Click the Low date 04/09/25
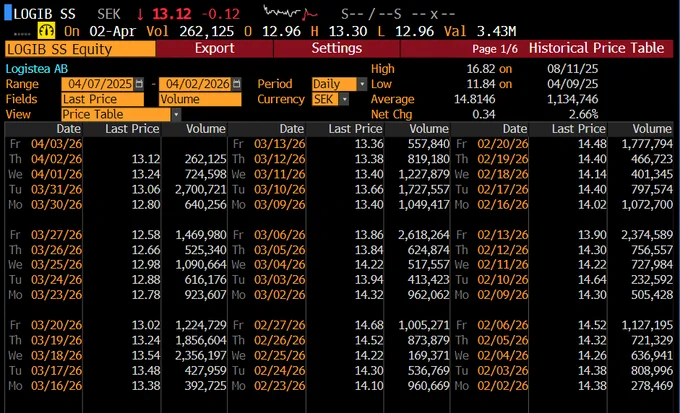Viewport: 680px width, 413px height. pos(573,84)
